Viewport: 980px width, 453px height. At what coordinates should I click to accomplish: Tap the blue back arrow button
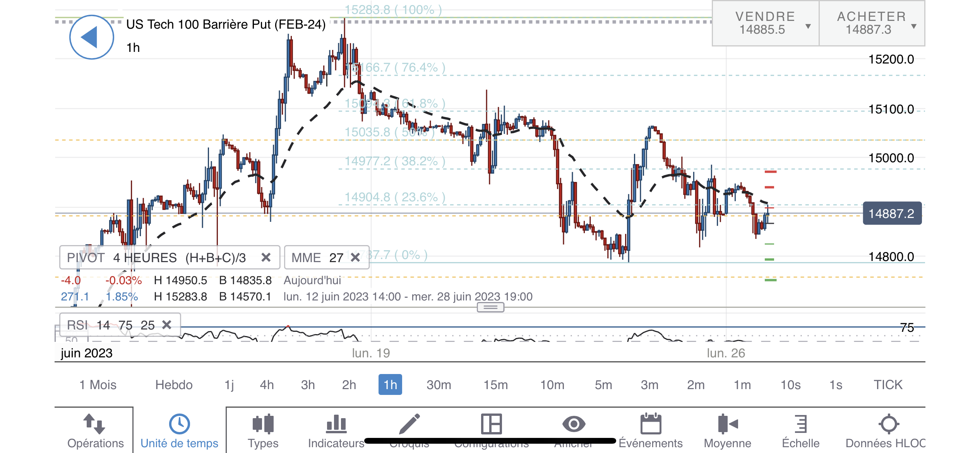pos(91,38)
